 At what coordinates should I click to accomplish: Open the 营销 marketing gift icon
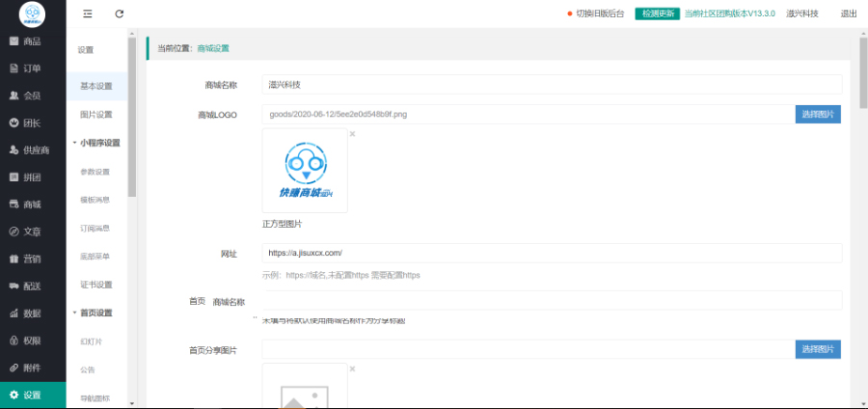14,259
